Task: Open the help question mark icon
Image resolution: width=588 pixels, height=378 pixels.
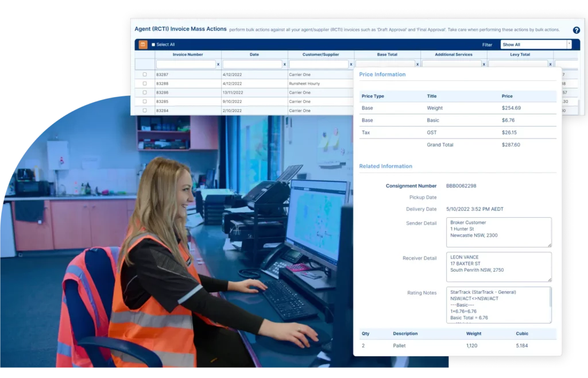Action: coord(577,30)
